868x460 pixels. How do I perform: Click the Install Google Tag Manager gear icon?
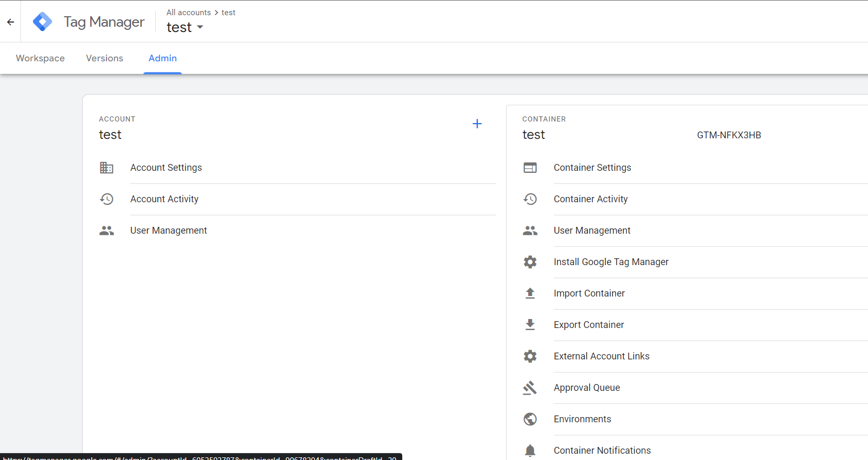(x=530, y=262)
